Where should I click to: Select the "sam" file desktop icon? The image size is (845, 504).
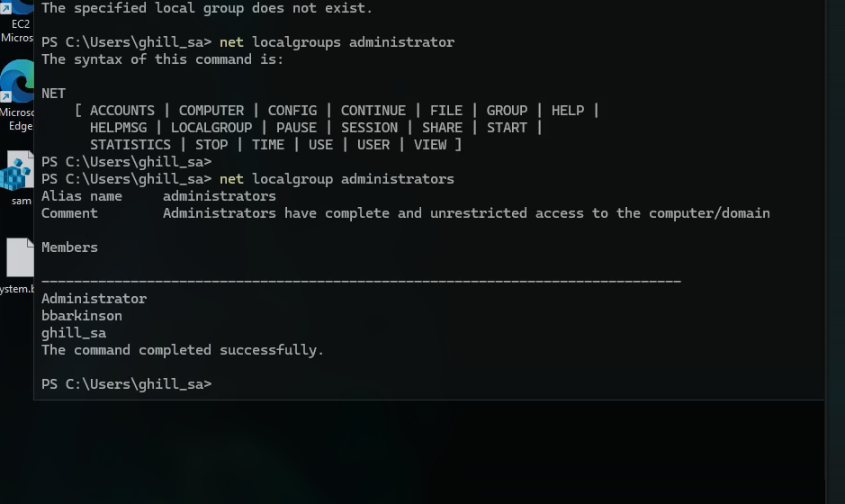[x=18, y=173]
